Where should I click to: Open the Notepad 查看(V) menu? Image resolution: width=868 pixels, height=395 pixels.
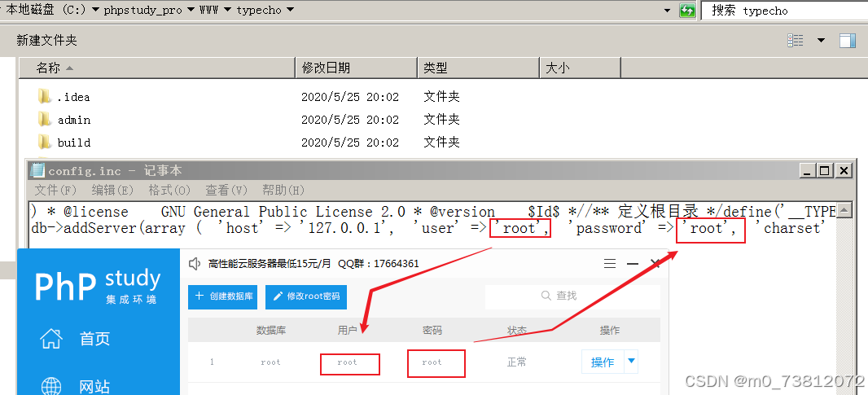[x=226, y=190]
